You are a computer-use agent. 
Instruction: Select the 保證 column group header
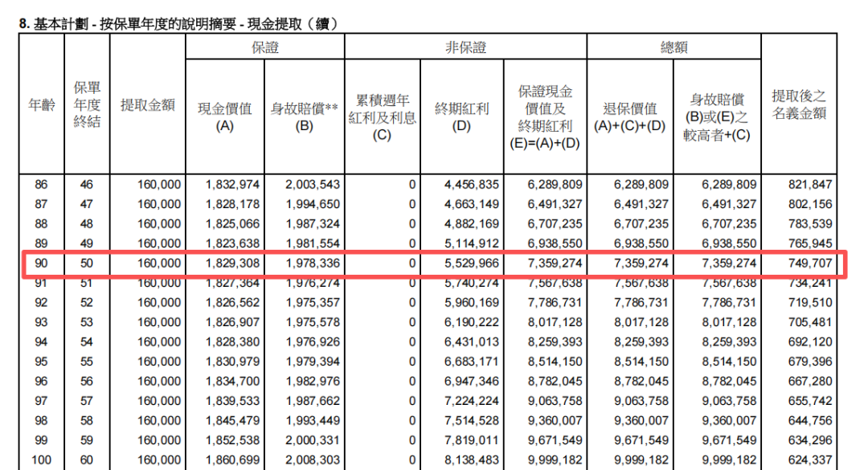tap(265, 47)
